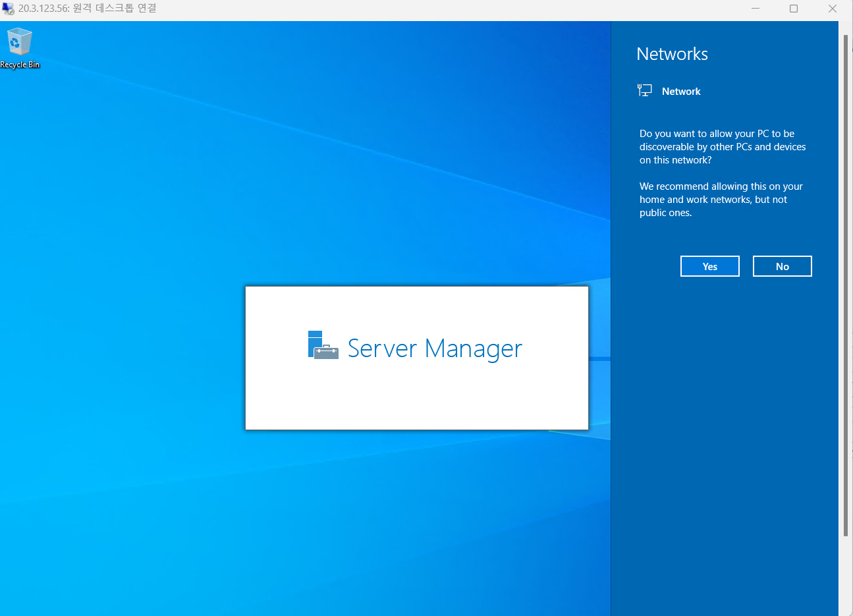Maximize the Remote Desktop window
The width and height of the screenshot is (853, 616).
tap(794, 9)
